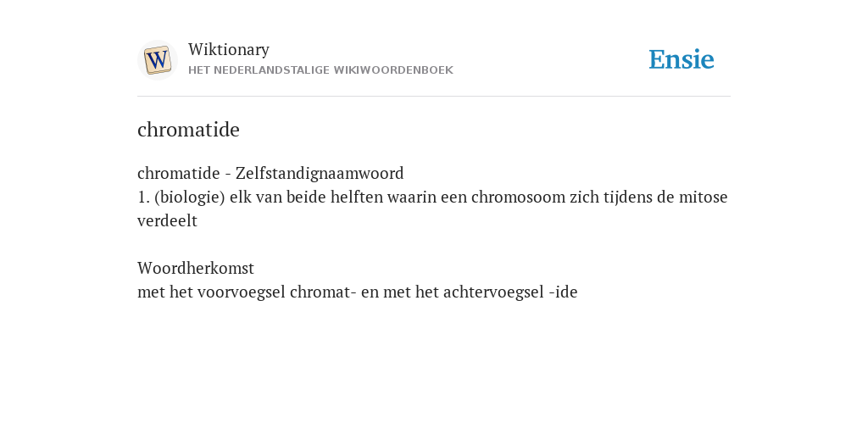The width and height of the screenshot is (868, 434).
Task: Select the prefix 'chromat-' in etymology
Action: pos(323,292)
